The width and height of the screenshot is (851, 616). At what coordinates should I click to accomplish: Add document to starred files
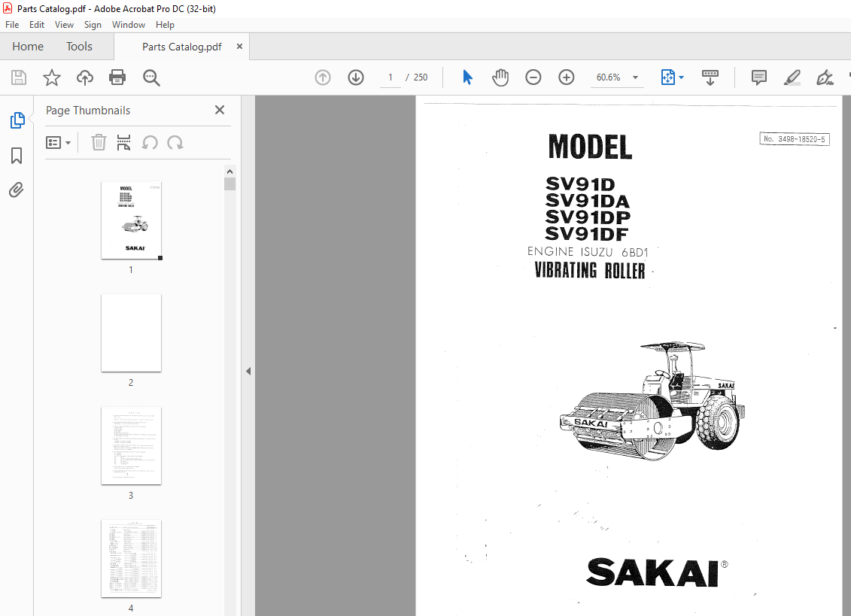click(52, 77)
